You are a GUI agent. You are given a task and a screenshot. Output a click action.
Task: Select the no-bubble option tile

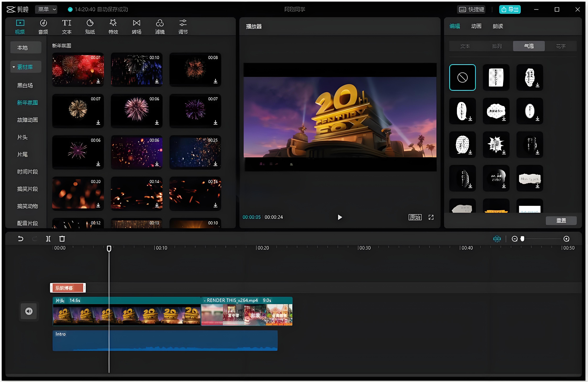point(462,77)
